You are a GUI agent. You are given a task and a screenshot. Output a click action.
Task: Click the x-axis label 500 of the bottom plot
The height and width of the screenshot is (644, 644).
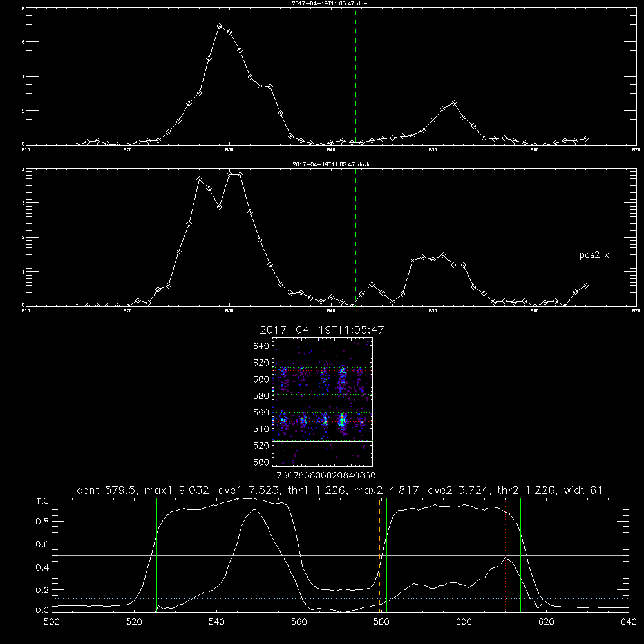52,622
